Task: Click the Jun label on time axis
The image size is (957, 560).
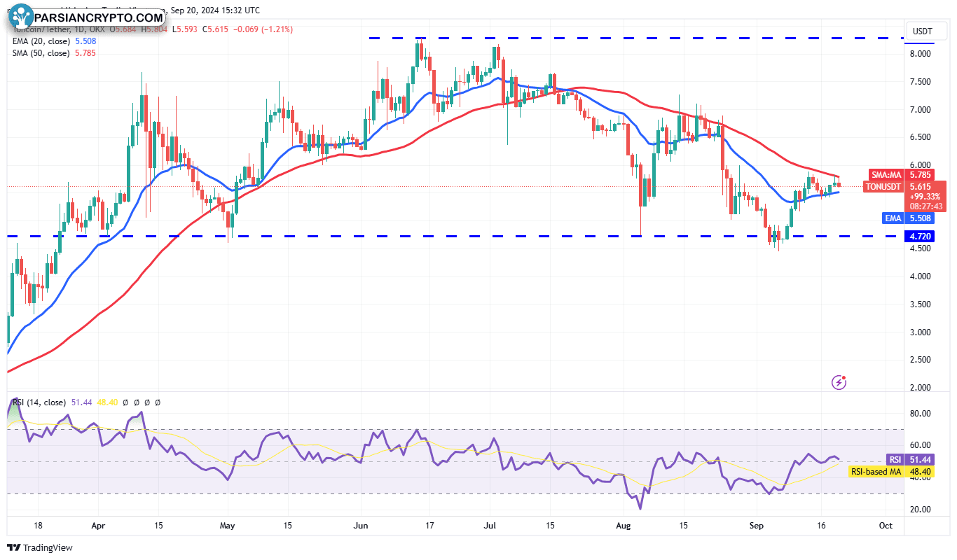Action: (x=361, y=524)
